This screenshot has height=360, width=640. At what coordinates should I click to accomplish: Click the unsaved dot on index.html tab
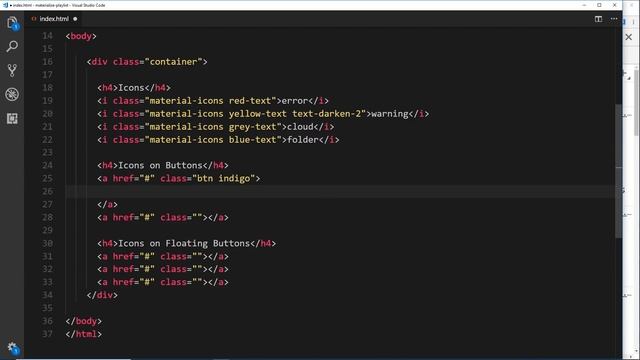[75, 19]
